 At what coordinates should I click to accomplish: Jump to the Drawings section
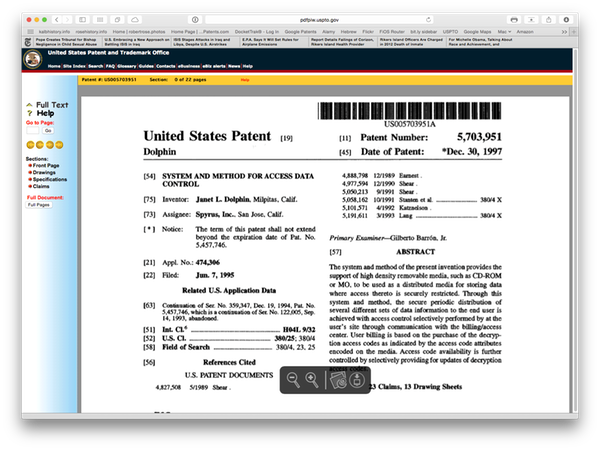click(x=44, y=172)
